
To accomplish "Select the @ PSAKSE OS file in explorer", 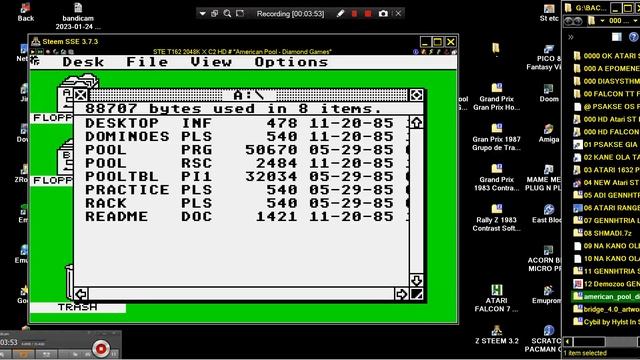I will (606, 107).
